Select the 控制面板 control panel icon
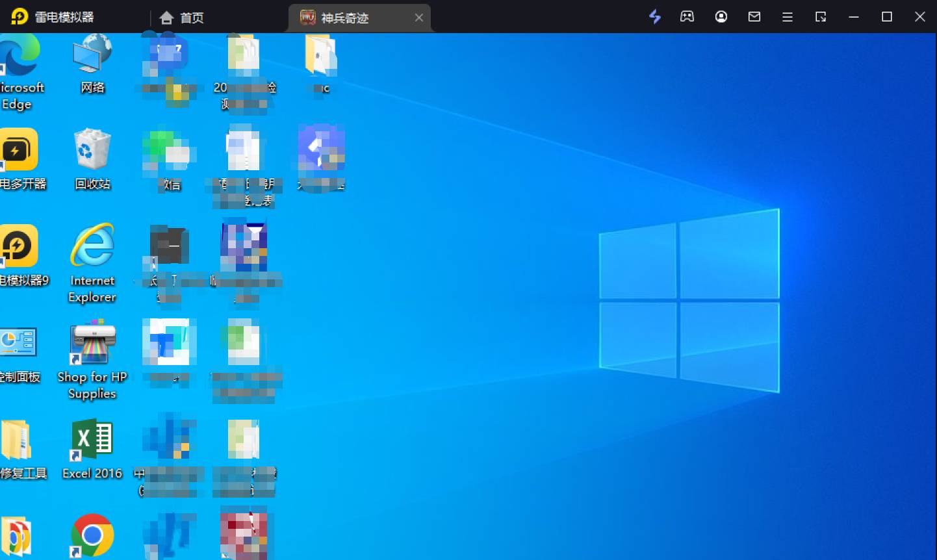The height and width of the screenshot is (560, 937). tap(19, 354)
